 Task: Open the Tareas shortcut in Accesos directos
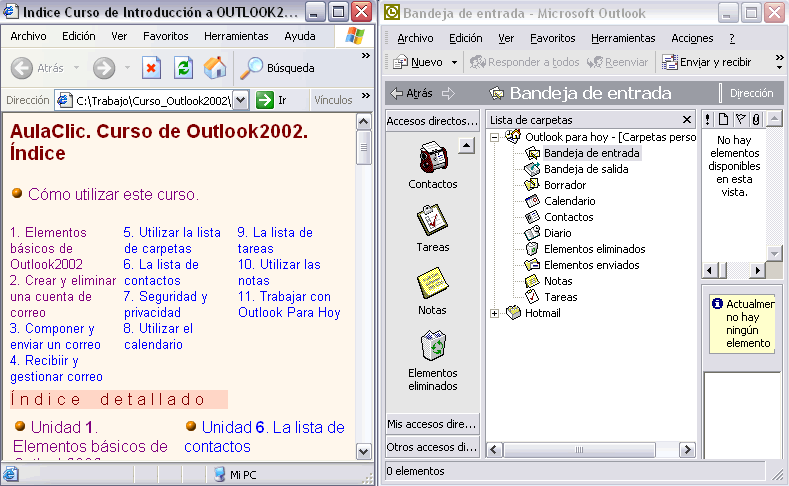432,220
